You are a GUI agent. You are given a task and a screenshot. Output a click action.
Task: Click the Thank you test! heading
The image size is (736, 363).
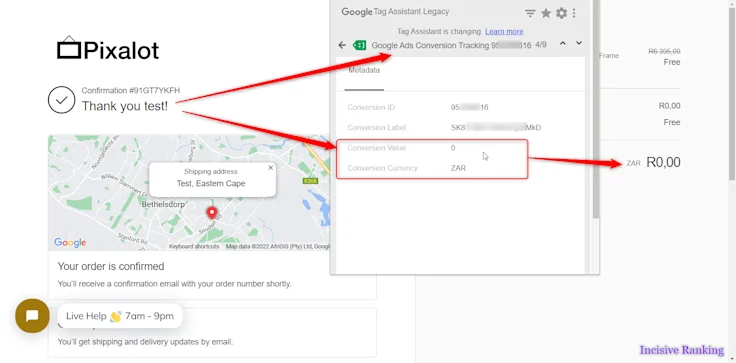tap(124, 106)
